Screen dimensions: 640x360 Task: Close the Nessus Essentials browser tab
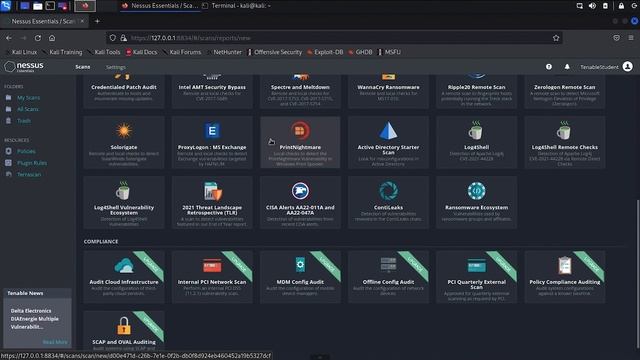coord(82,21)
